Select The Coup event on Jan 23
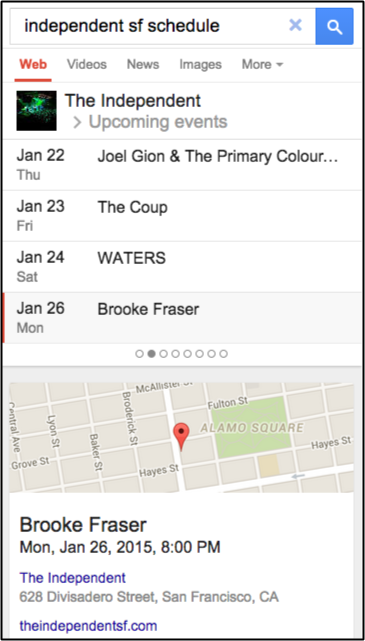The image size is (365, 641). coord(182,216)
